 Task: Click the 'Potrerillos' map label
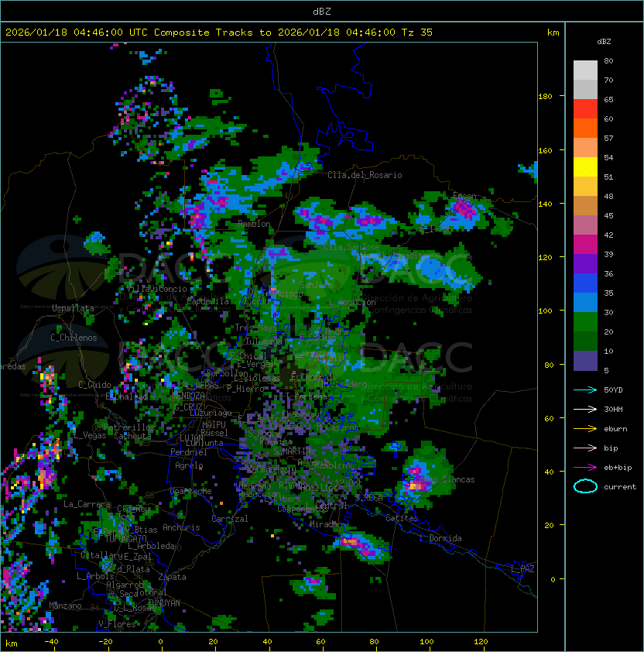click(x=129, y=427)
